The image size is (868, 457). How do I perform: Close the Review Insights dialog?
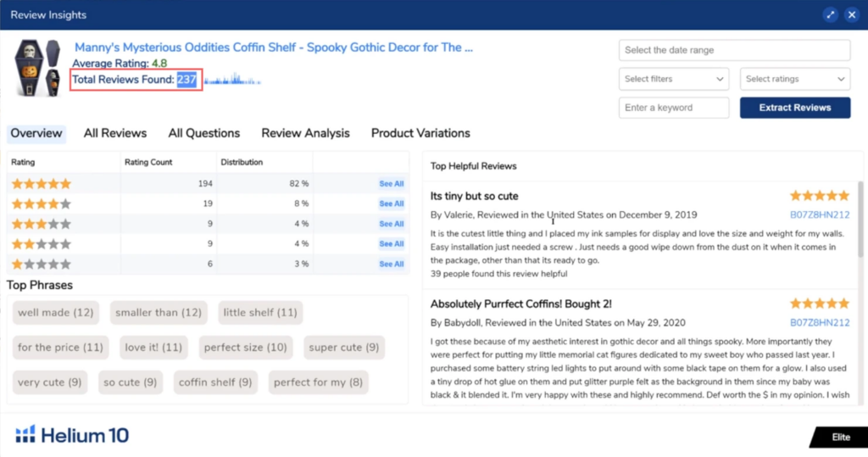coord(851,15)
